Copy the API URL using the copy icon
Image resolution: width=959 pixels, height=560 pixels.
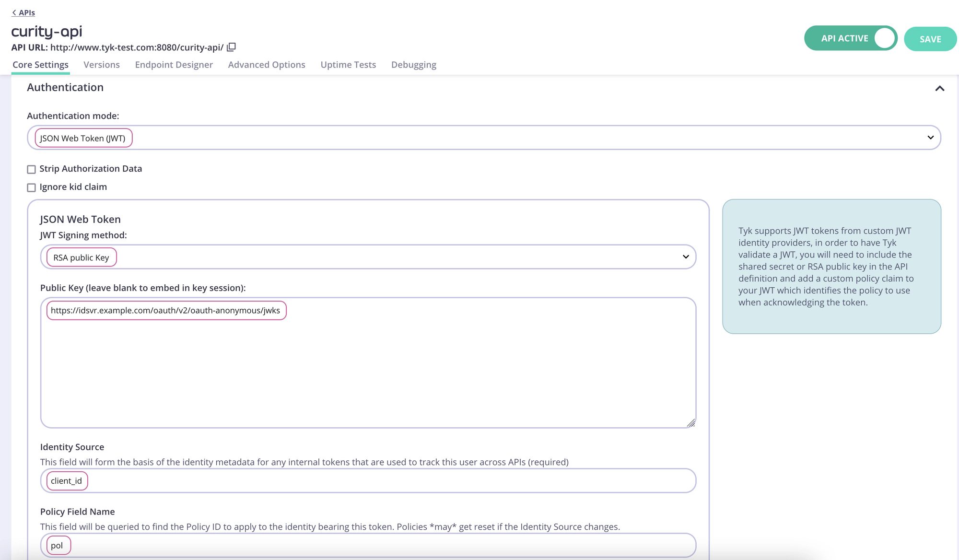[232, 47]
